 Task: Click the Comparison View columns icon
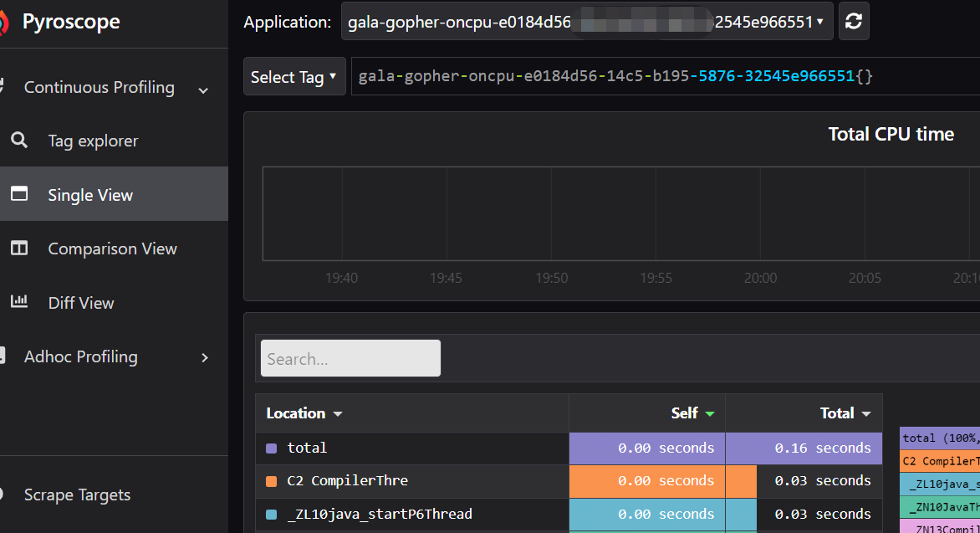19,249
